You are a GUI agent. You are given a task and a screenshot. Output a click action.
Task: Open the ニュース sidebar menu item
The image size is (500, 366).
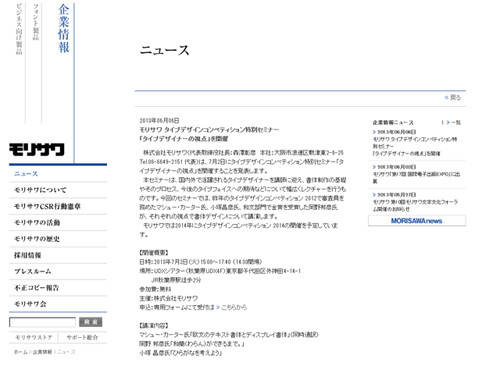26,174
